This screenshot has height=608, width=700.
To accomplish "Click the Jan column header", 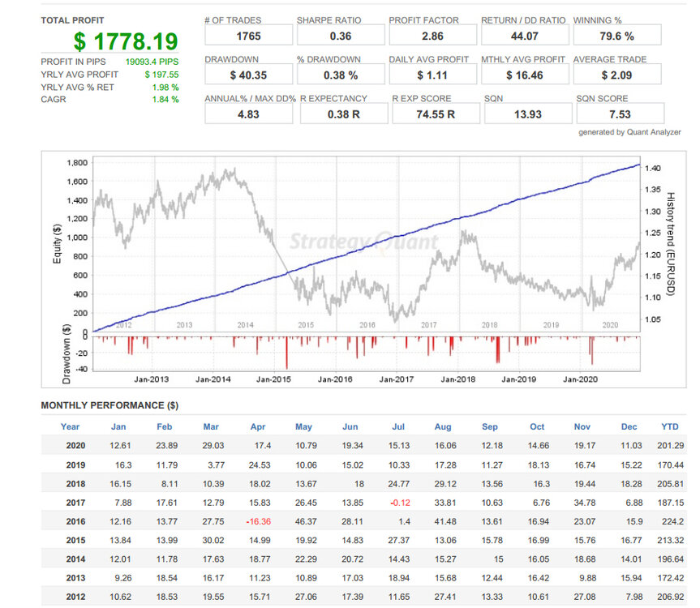I will (118, 427).
